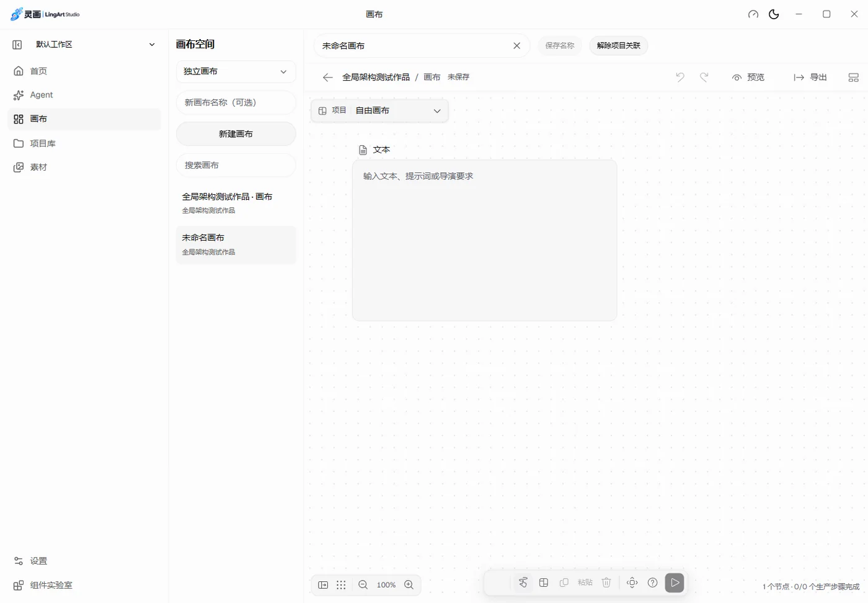Viewport: 868px width, 603px height.
Task: Click the Agent sparkle icon
Action: 19,95
